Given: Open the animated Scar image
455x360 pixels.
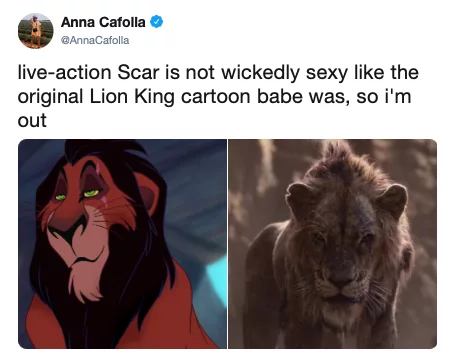Looking at the screenshot, I should click(122, 244).
